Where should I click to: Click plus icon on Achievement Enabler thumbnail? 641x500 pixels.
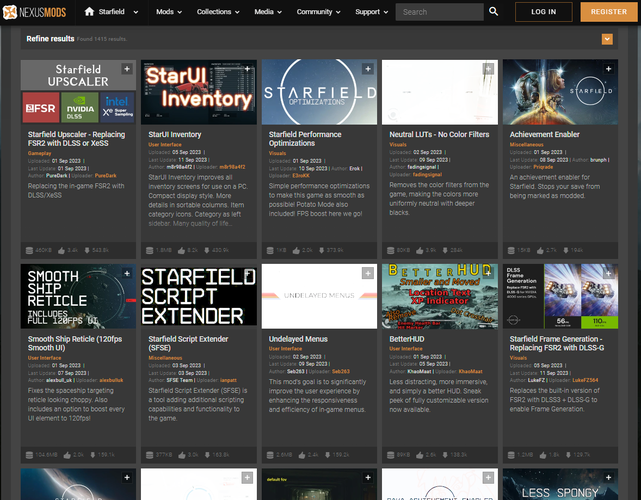(608, 69)
